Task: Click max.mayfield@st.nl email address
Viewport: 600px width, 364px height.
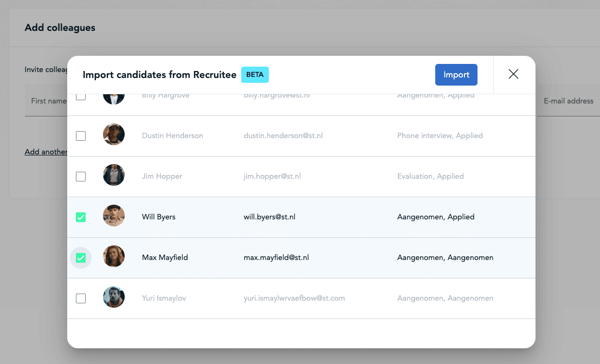Action: pos(276,258)
